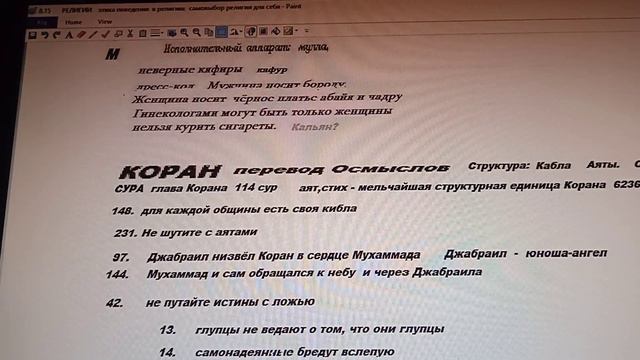Open the line thickness size dropdown
Viewport: 640px width, 360px height.
point(156,33)
